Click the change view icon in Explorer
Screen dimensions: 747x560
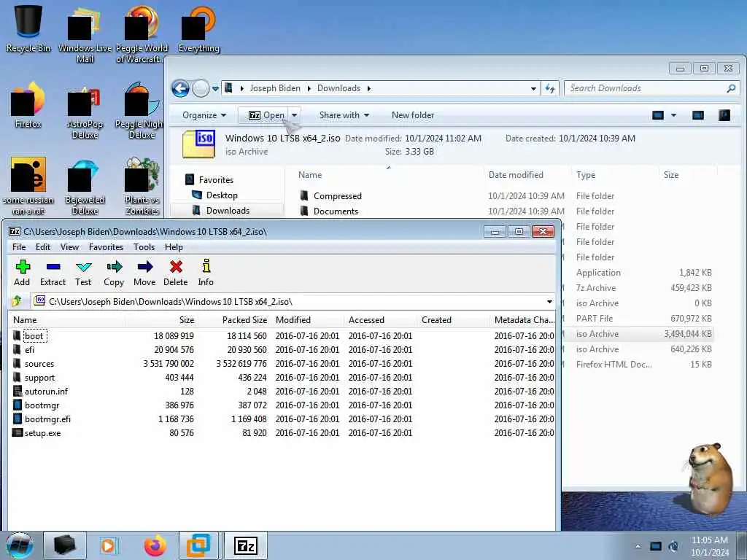point(658,115)
